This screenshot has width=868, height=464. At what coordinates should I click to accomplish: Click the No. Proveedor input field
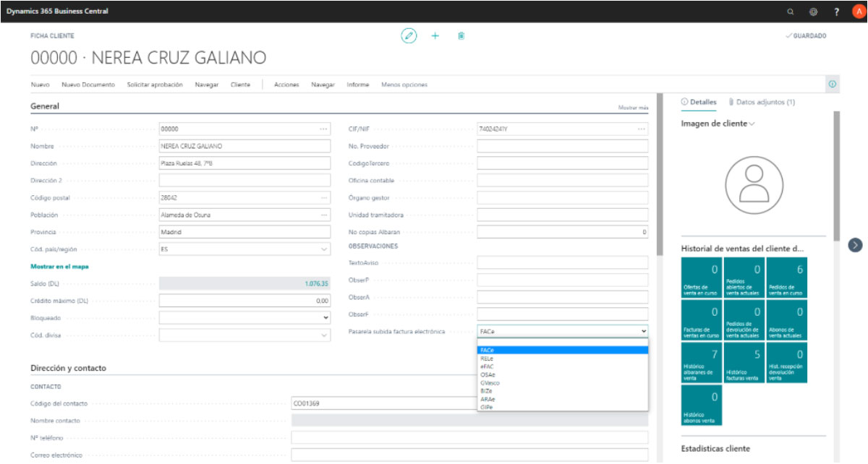click(x=562, y=147)
